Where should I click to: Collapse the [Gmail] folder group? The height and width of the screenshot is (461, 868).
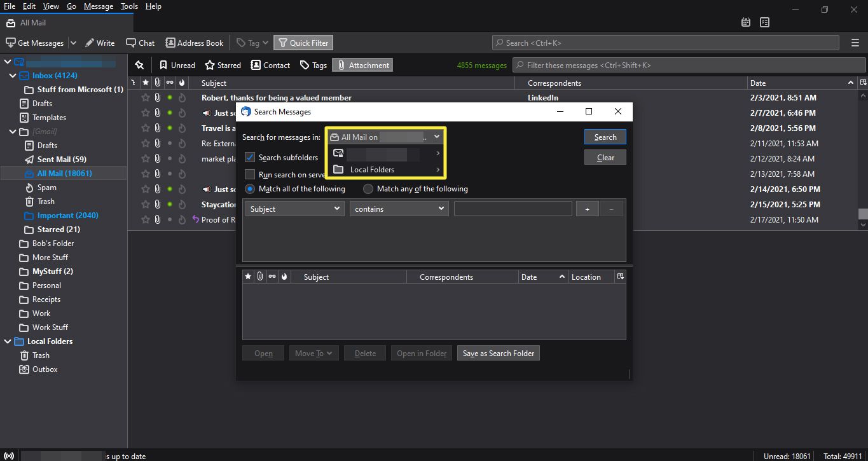point(13,132)
